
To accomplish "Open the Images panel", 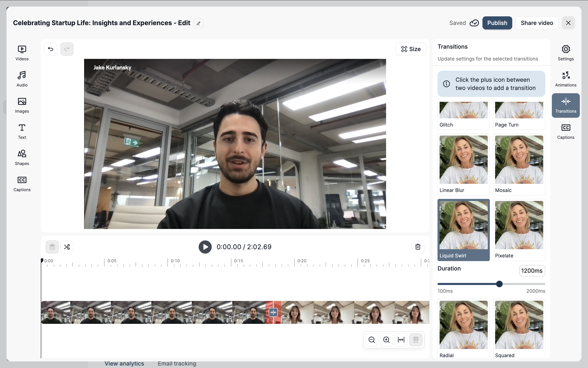I will 22,105.
